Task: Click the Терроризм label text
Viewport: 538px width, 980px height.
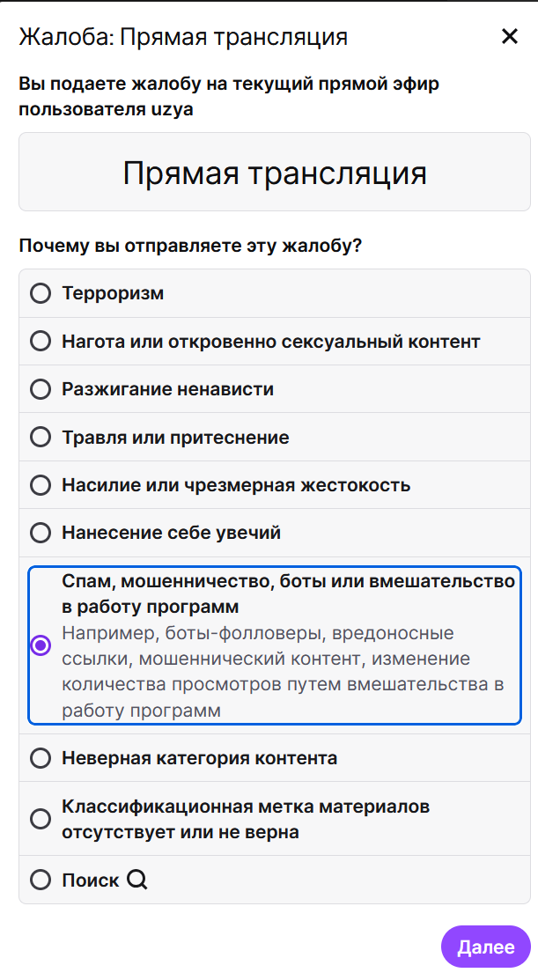Action: [113, 294]
